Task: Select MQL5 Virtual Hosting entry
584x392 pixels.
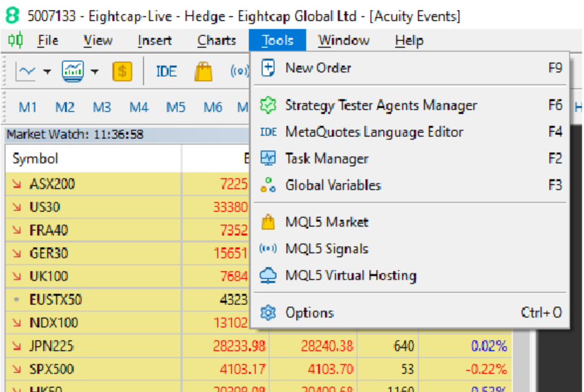Action: click(x=411, y=275)
